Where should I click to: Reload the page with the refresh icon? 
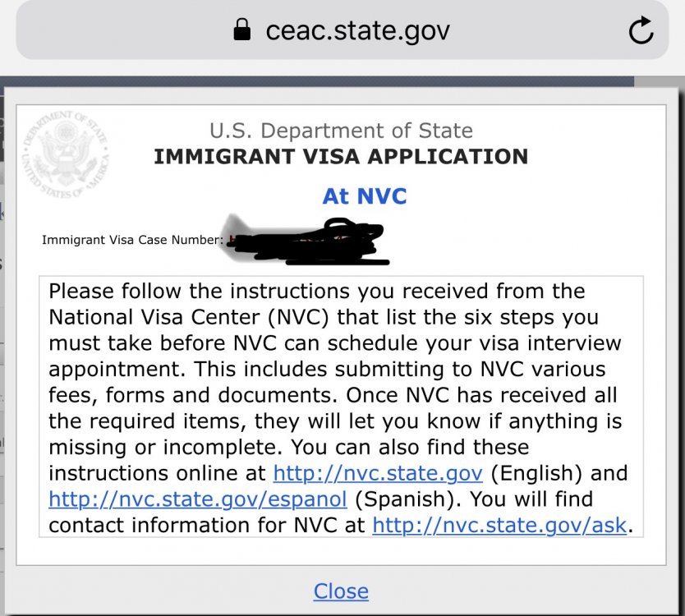[641, 30]
